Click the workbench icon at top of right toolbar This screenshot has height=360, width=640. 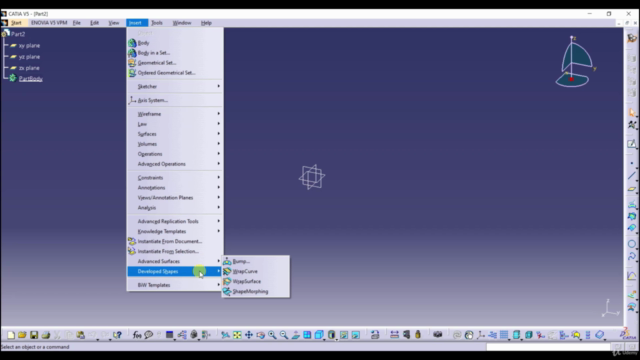click(x=632, y=38)
